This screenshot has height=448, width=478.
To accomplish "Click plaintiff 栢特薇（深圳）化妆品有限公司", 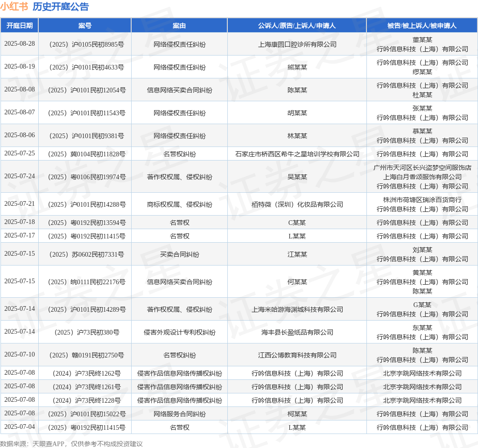I will click(297, 204).
